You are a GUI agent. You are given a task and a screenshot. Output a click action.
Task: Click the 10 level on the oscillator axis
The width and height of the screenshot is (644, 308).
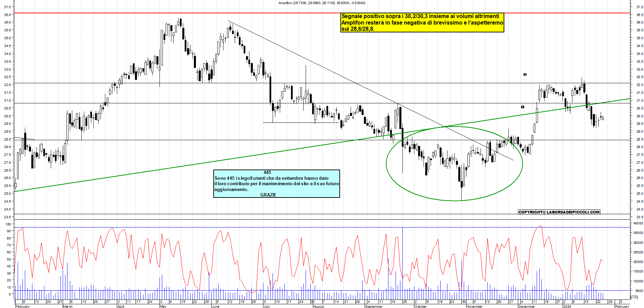point(9,287)
